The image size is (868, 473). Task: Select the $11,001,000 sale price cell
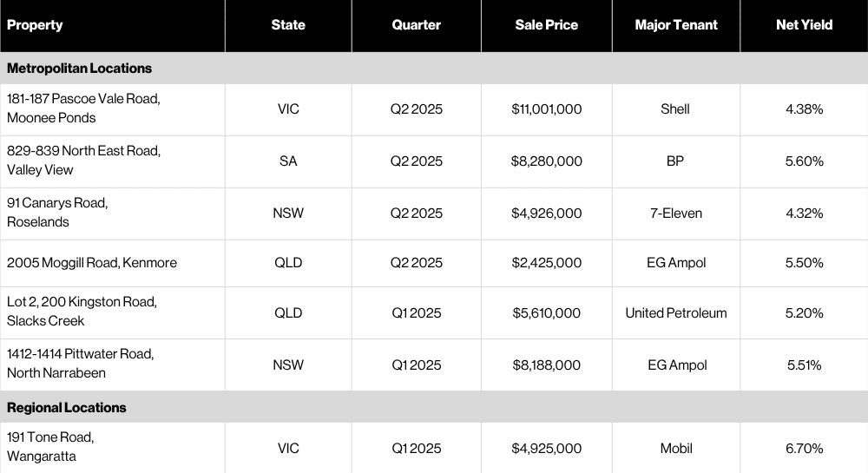[x=547, y=109]
